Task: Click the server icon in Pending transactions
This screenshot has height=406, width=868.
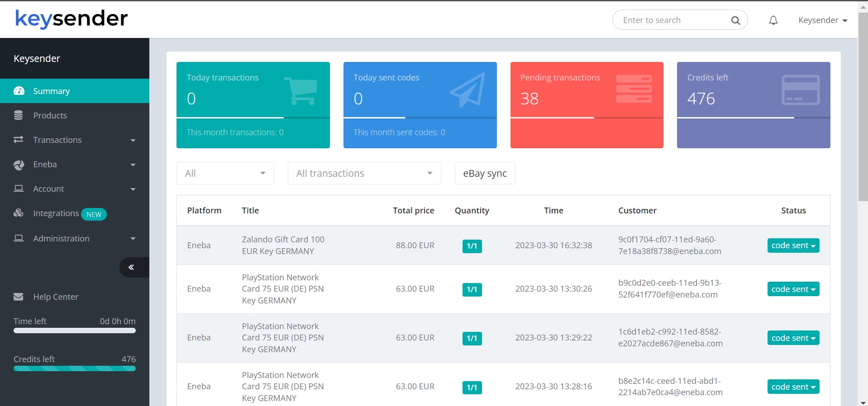Action: pos(634,89)
